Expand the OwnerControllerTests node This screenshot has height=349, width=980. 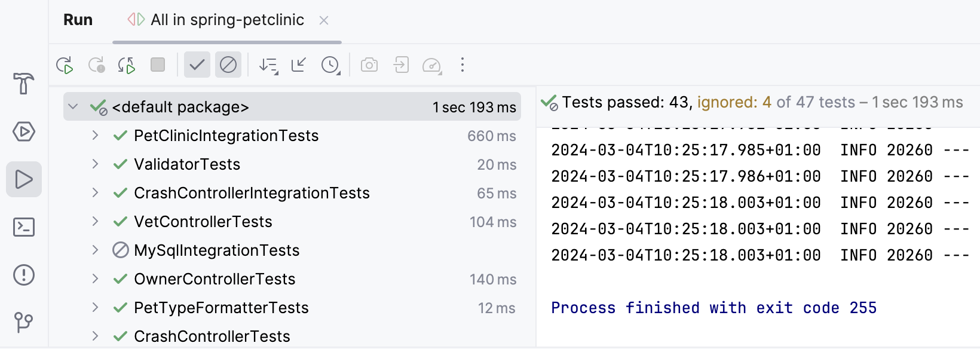[x=95, y=279]
